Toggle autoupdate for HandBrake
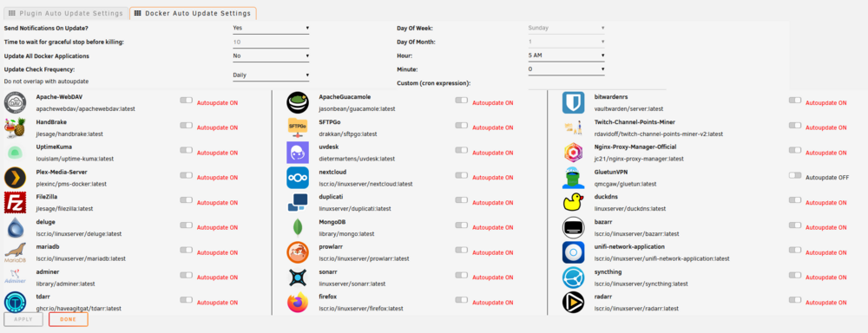Viewport: 868px width, 333px height. 186,126
